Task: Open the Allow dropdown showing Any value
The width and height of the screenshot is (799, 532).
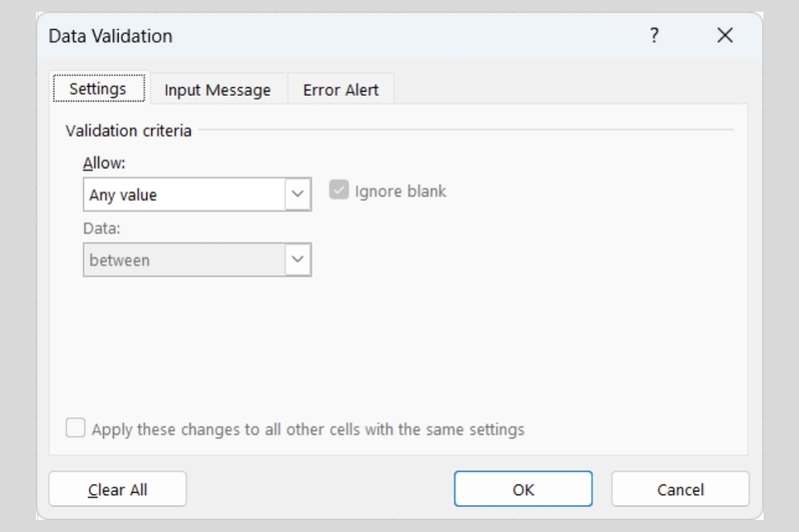Action: tap(197, 194)
